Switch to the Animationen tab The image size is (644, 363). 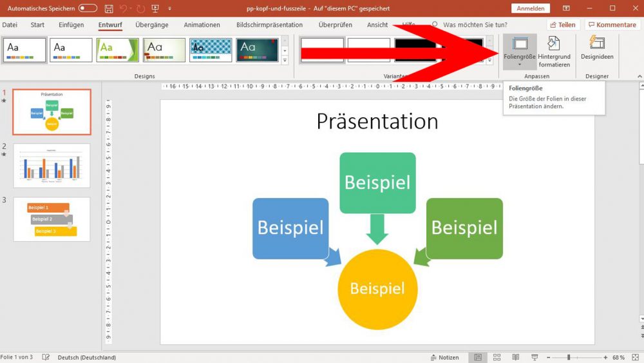point(202,25)
